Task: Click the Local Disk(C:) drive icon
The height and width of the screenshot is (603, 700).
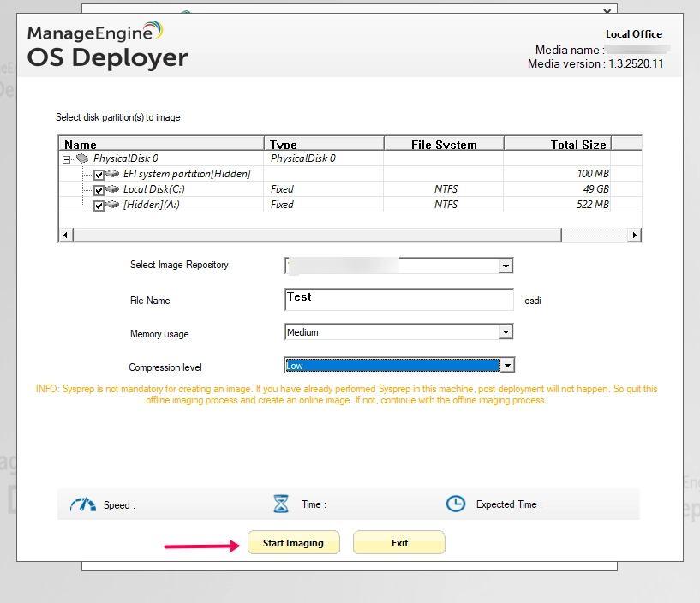Action: point(112,188)
